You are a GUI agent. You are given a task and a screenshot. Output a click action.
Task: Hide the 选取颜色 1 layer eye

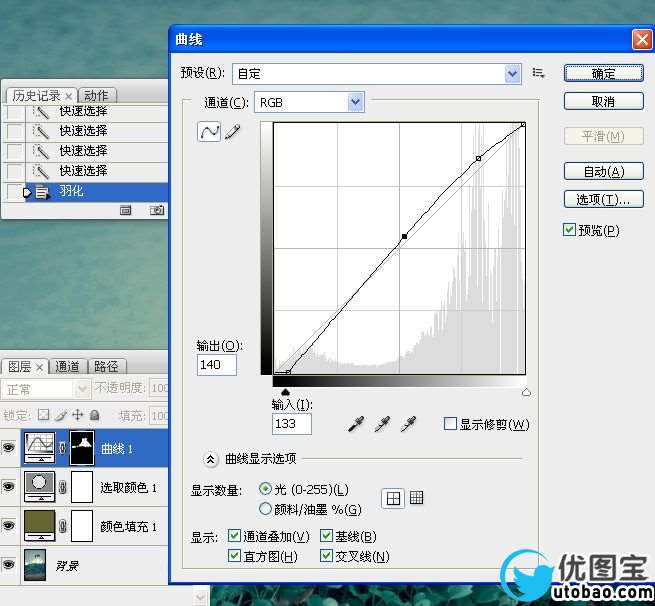click(x=8, y=487)
